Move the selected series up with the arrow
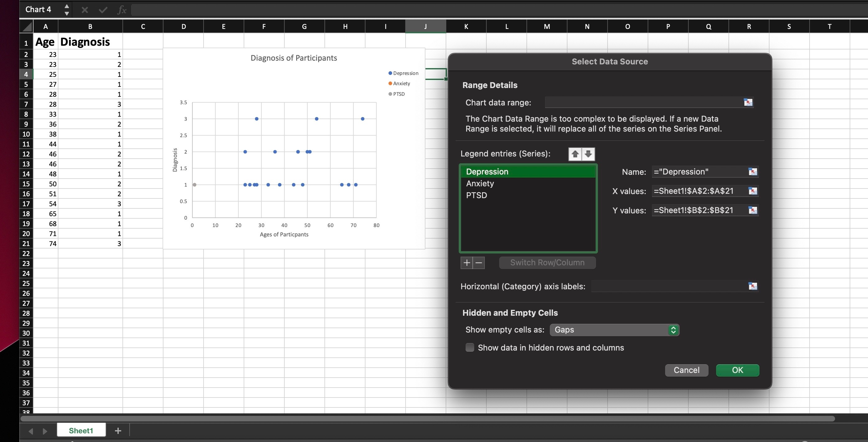Viewport: 868px width, 442px height. point(575,154)
